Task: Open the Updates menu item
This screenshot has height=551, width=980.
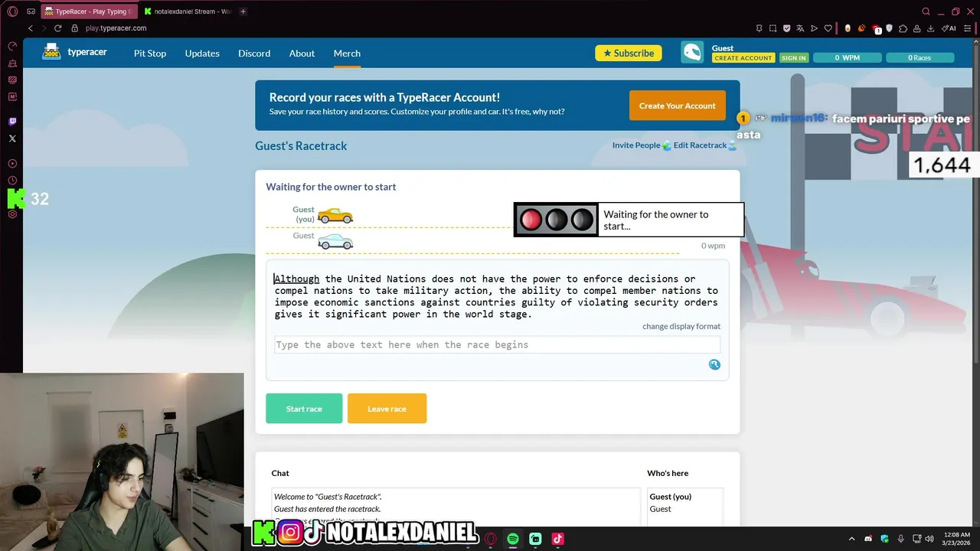Action: (x=202, y=53)
